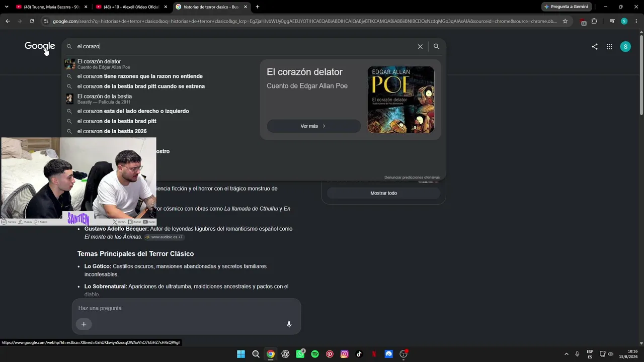644x362 pixels.
Task: Open Instagram from the taskbar
Action: (344, 354)
